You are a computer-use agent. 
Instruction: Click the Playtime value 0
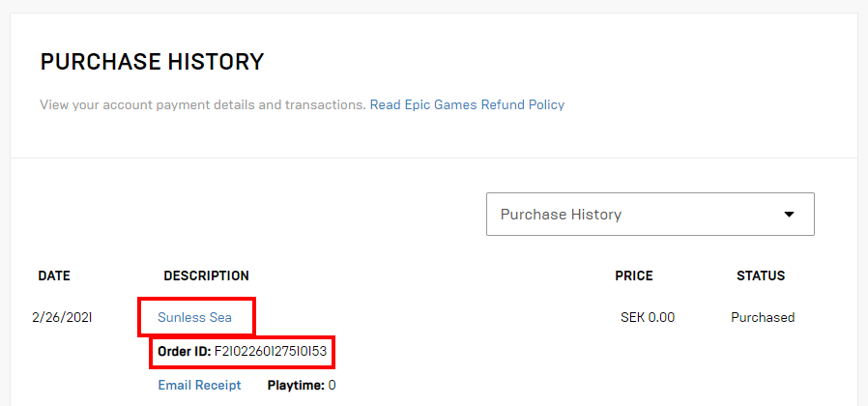tap(332, 385)
